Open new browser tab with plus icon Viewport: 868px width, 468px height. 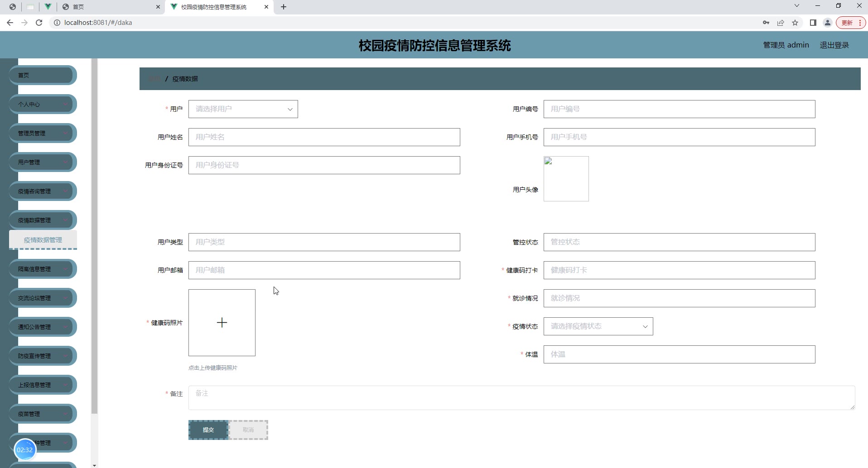[x=284, y=7]
